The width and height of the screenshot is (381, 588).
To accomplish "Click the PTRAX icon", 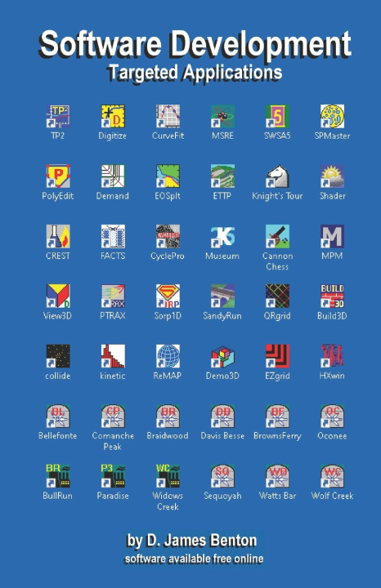I will [x=113, y=296].
